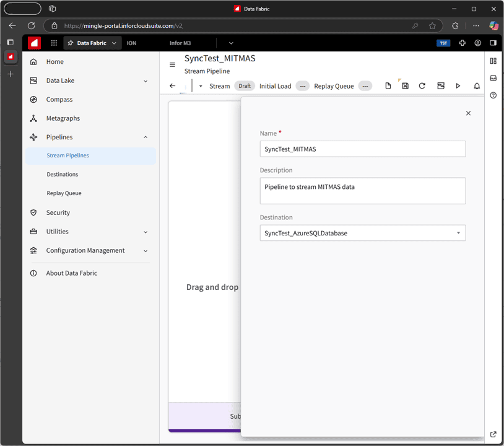Image resolution: width=504 pixels, height=446 pixels.
Task: Click the Infor red logo icon
Action: coord(34,43)
